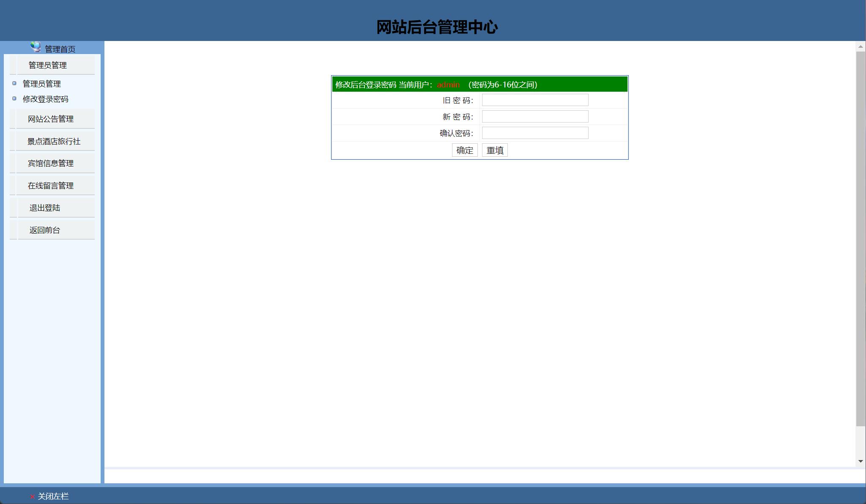The height and width of the screenshot is (504, 866).
Task: Select 退出登陆 in the sidebar
Action: pos(45,208)
